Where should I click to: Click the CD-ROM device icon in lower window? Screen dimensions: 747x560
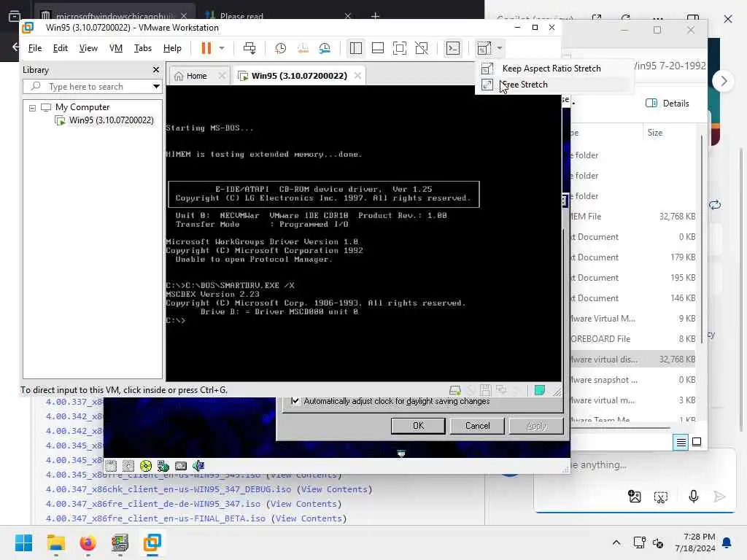coord(146,466)
